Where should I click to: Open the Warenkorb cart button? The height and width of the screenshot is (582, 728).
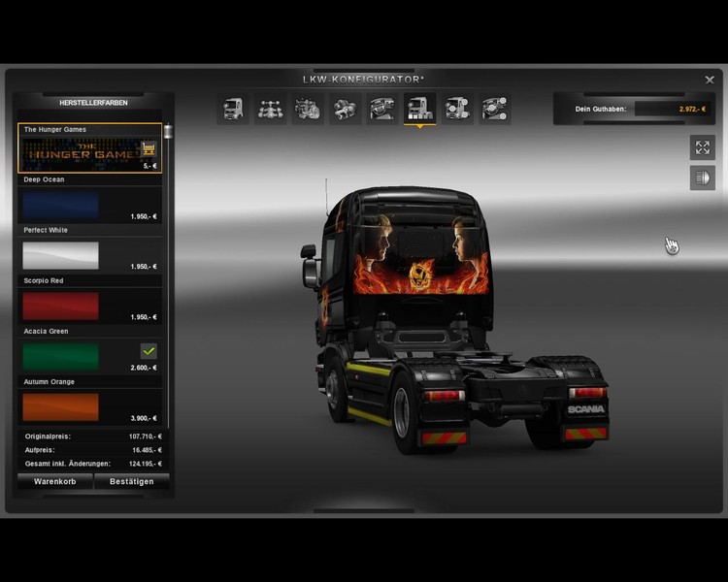click(x=54, y=481)
